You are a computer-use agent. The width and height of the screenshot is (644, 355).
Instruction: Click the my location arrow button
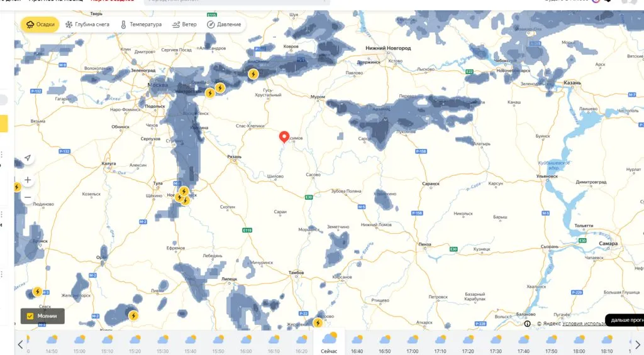(28, 158)
